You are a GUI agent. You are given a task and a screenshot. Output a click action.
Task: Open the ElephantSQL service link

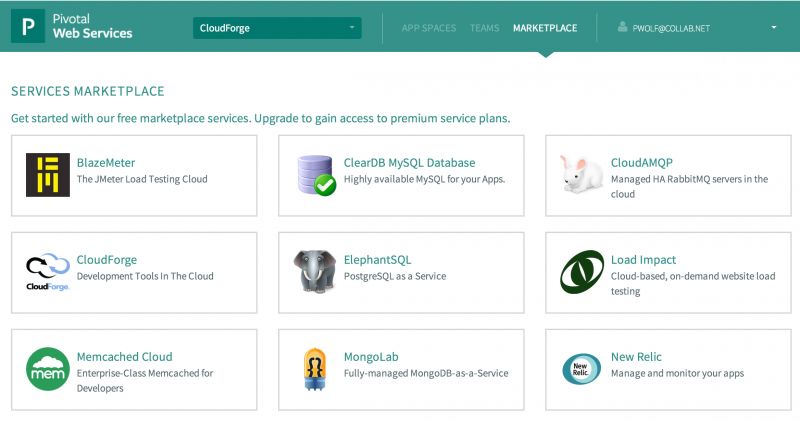377,260
